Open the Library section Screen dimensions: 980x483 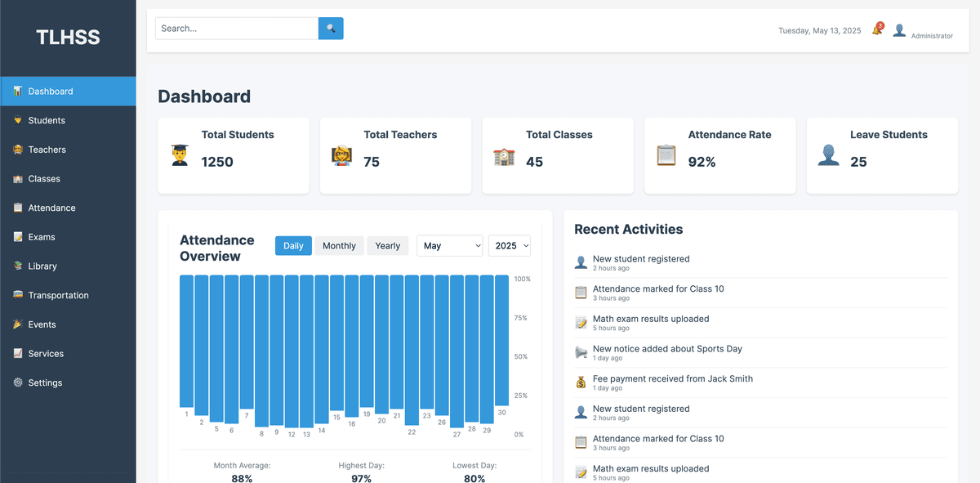pyautogui.click(x=46, y=266)
